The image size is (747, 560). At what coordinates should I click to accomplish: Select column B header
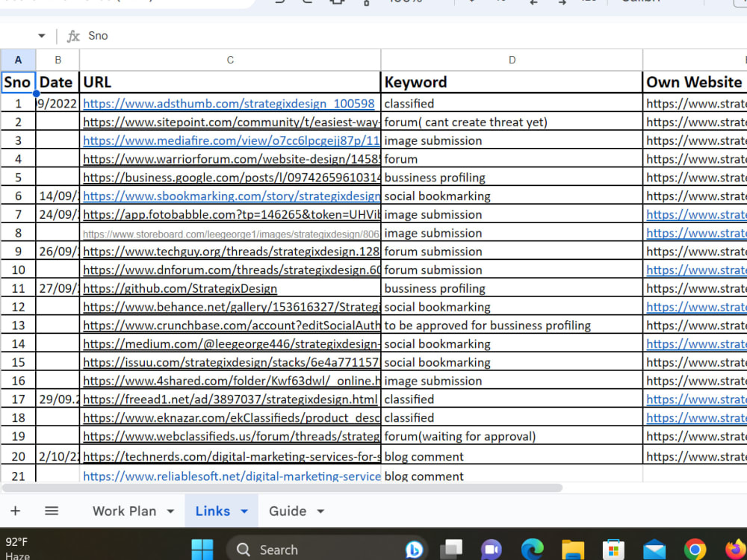[x=58, y=60]
